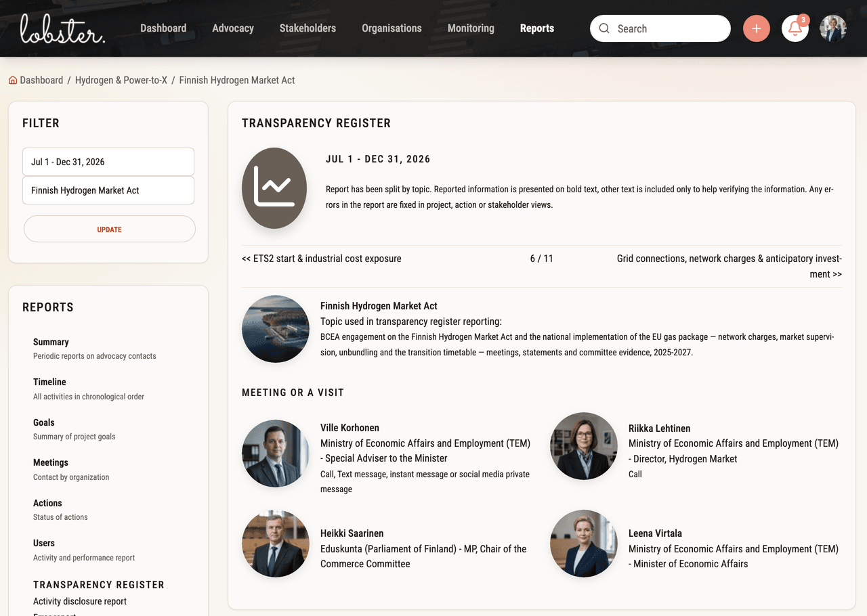Open the Finnish Hydrogen Market Act filter
The height and width of the screenshot is (616, 867).
pyautogui.click(x=108, y=190)
